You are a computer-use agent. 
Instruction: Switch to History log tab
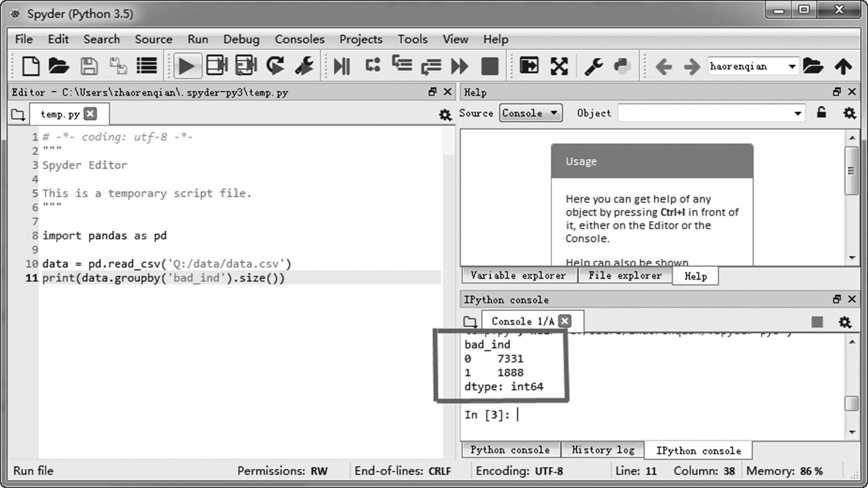coord(603,450)
